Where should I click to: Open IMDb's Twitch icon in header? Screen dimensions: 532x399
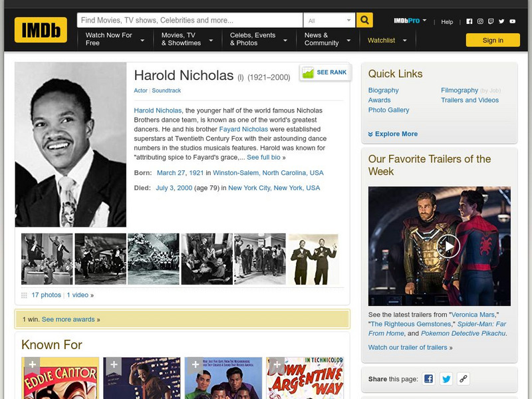(491, 21)
